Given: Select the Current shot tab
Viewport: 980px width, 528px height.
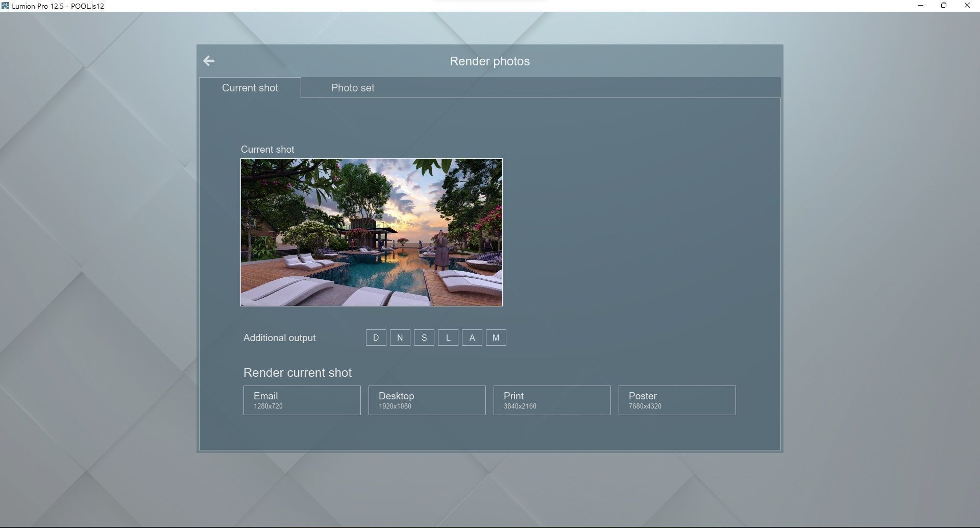Looking at the screenshot, I should click(250, 88).
